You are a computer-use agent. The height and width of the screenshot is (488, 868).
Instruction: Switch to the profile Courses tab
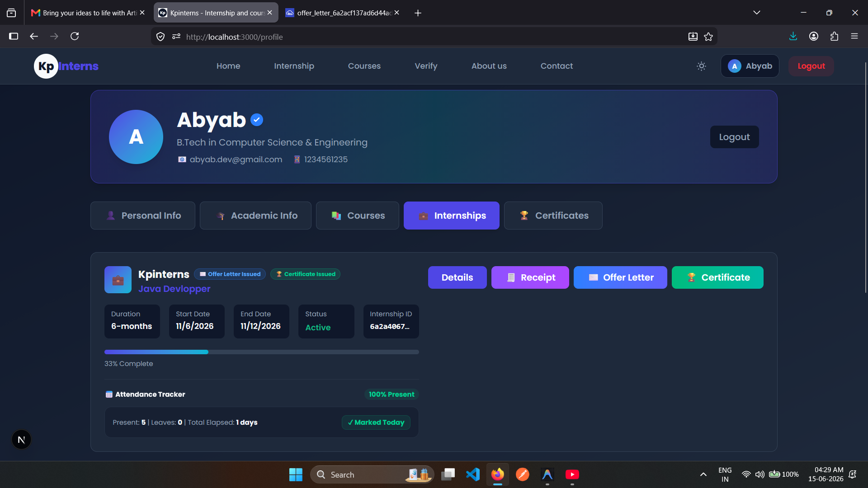coord(357,216)
